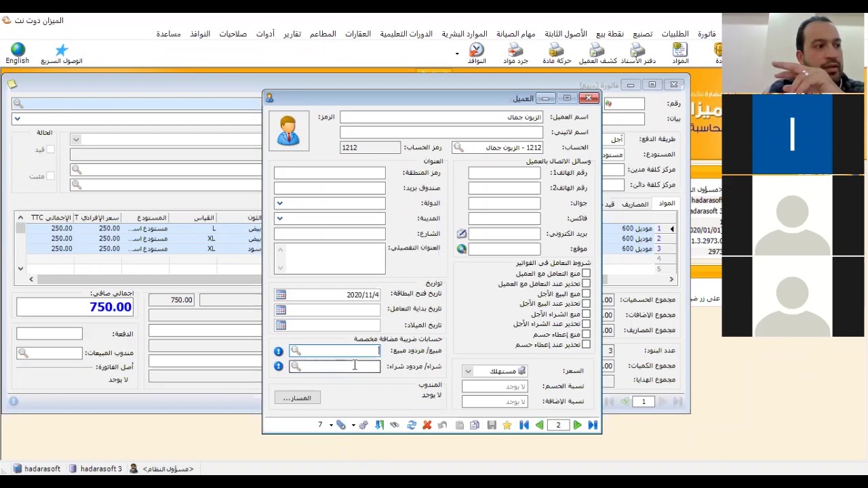Toggle مثبت checkbox in invoice window
The width and height of the screenshot is (868, 488).
[51, 176]
